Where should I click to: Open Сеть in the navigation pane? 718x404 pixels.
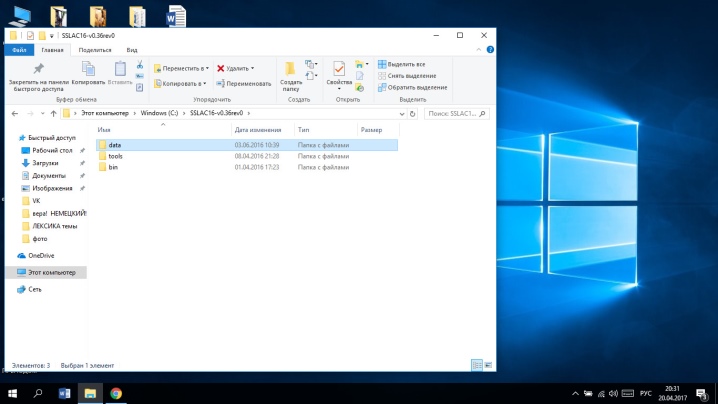[x=29, y=289]
